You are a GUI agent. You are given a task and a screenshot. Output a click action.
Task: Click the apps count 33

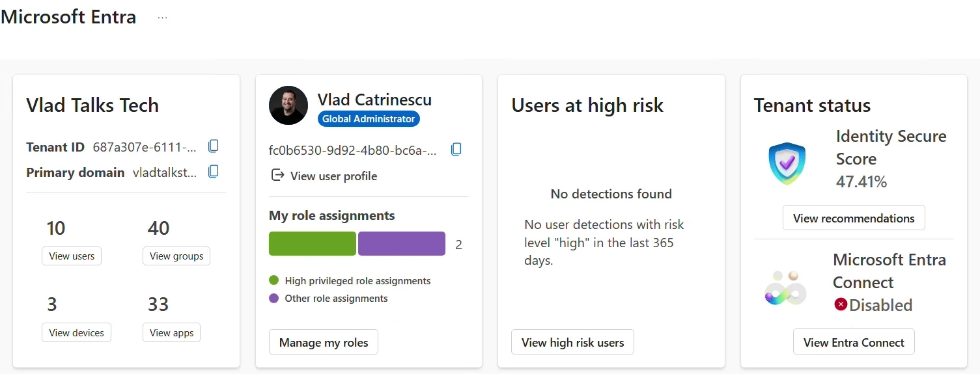[x=158, y=304]
